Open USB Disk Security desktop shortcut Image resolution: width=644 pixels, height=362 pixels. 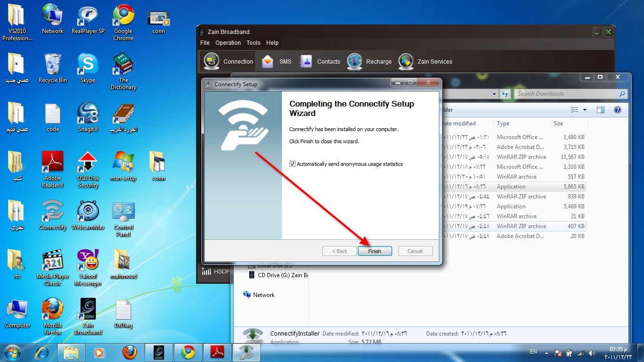pyautogui.click(x=88, y=170)
